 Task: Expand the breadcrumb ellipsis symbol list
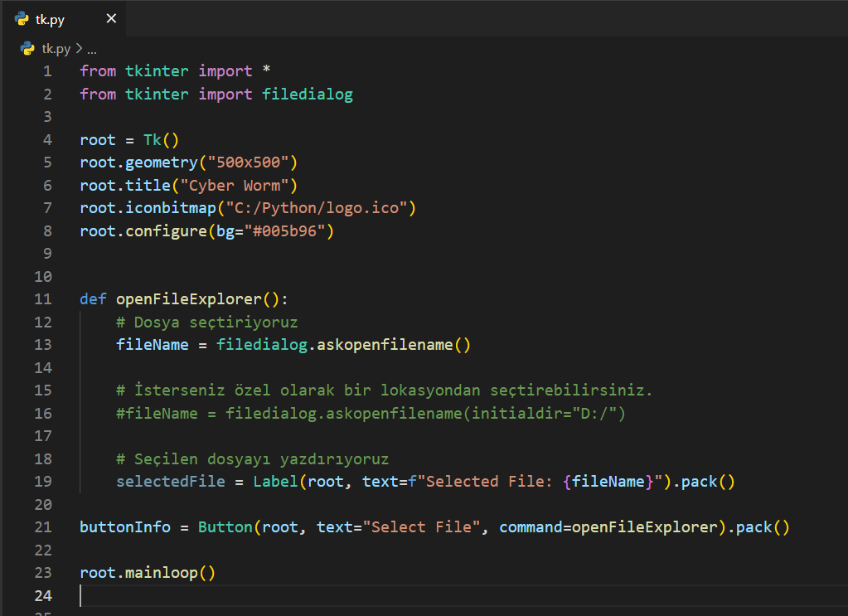click(x=92, y=49)
